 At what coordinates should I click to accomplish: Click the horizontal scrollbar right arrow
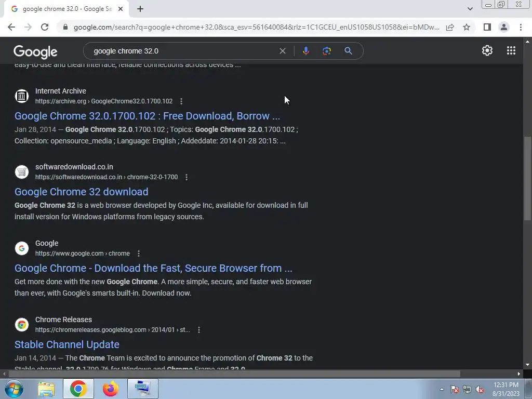pyautogui.click(x=519, y=374)
